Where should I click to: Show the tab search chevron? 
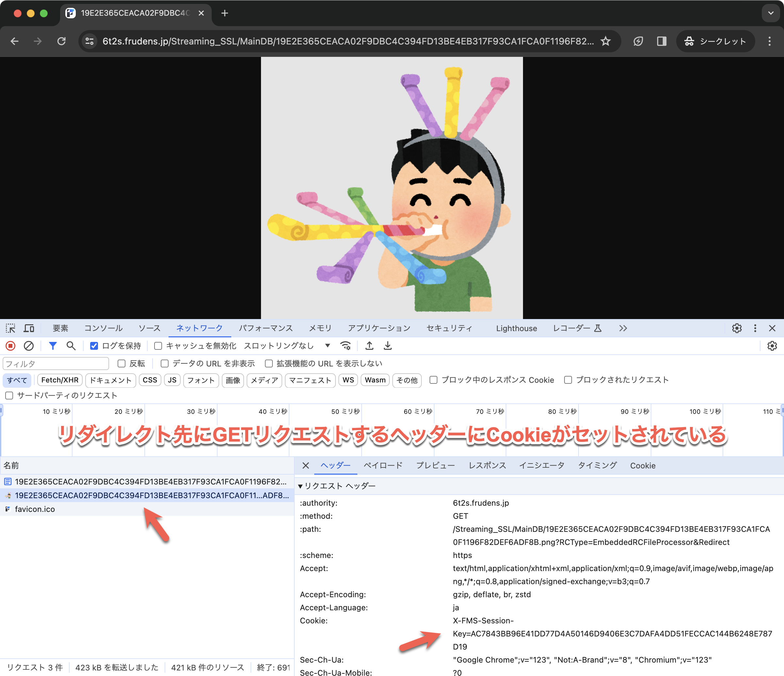pos(771,13)
